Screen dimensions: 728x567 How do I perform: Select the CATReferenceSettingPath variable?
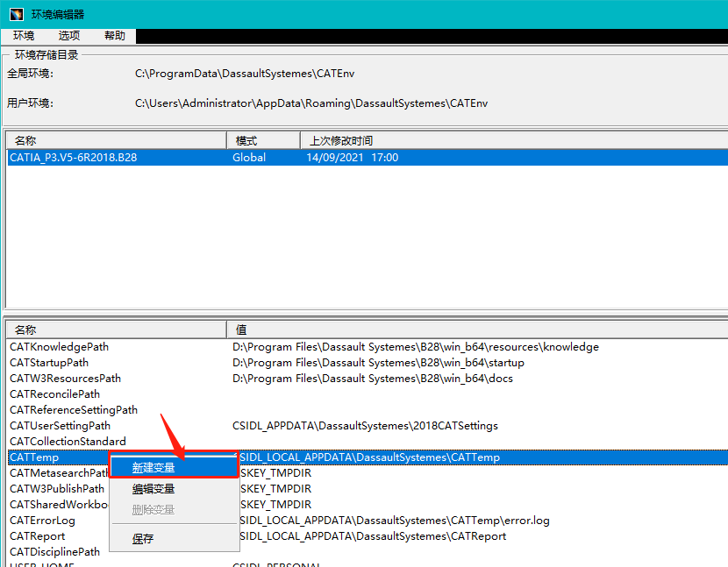(74, 410)
